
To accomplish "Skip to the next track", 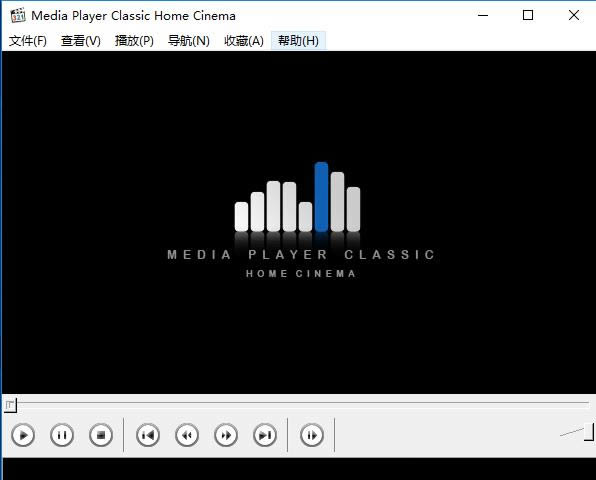I will pos(265,435).
